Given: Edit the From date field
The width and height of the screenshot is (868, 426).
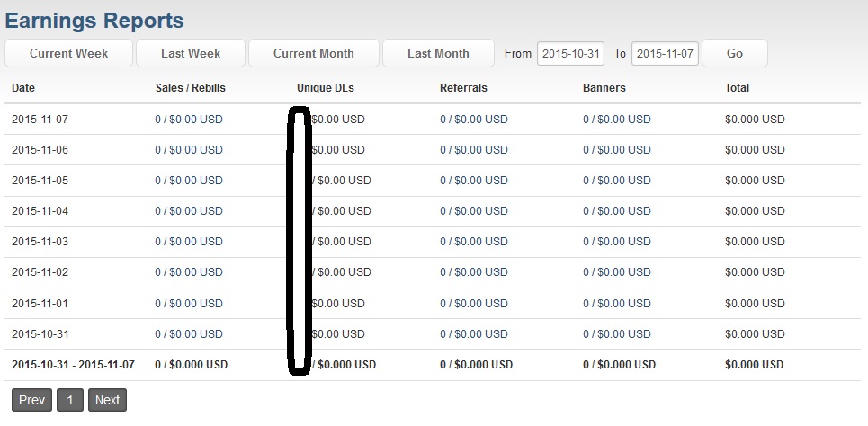Looking at the screenshot, I should point(571,54).
